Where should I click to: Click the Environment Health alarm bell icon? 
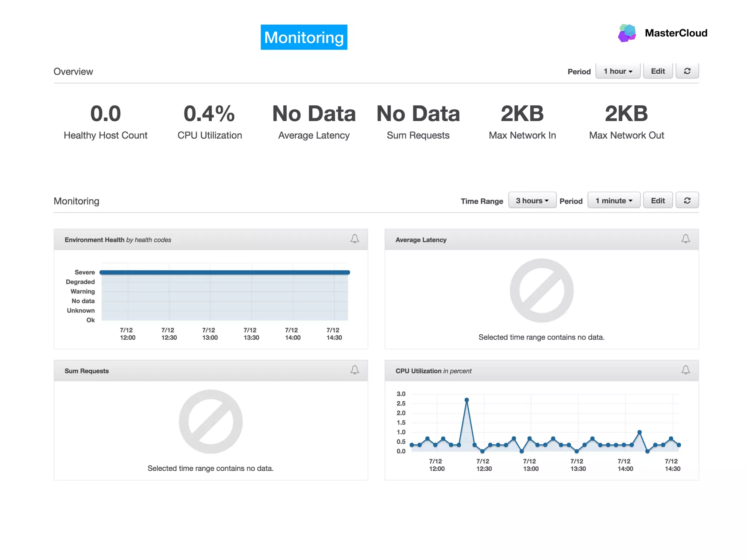355,239
